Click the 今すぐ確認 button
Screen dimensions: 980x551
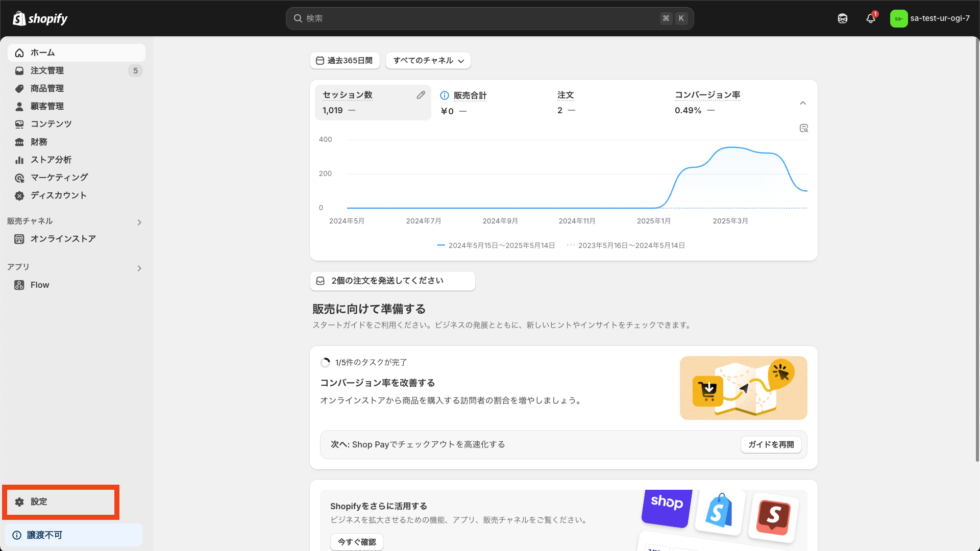tap(357, 542)
